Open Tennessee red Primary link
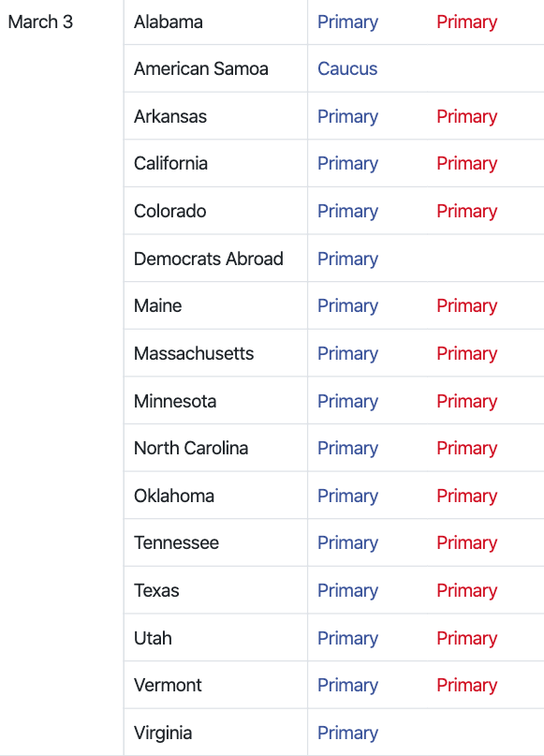Viewport: 544px width, 756px height. [466, 543]
